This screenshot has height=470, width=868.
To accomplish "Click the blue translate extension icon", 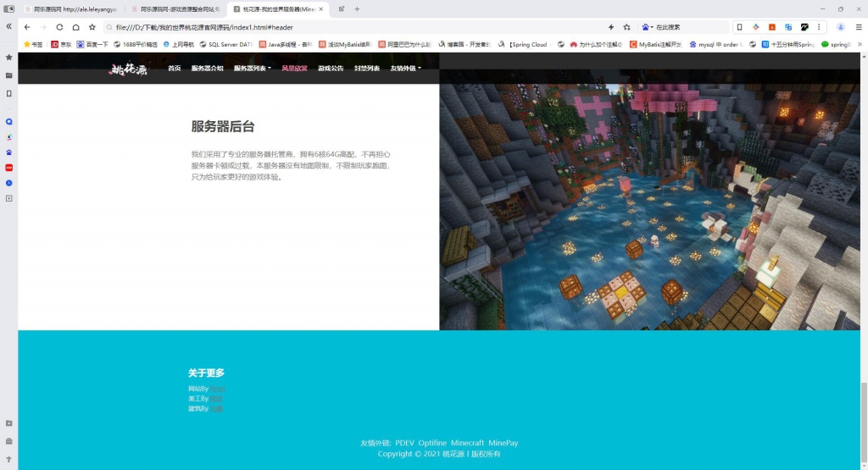I will 788,27.
